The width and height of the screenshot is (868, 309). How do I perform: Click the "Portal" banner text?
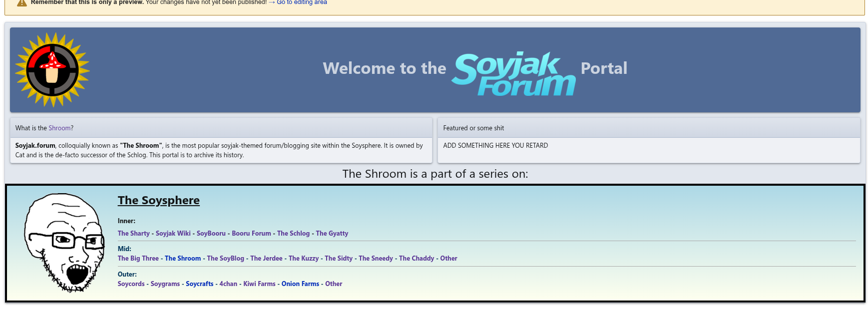tap(604, 68)
